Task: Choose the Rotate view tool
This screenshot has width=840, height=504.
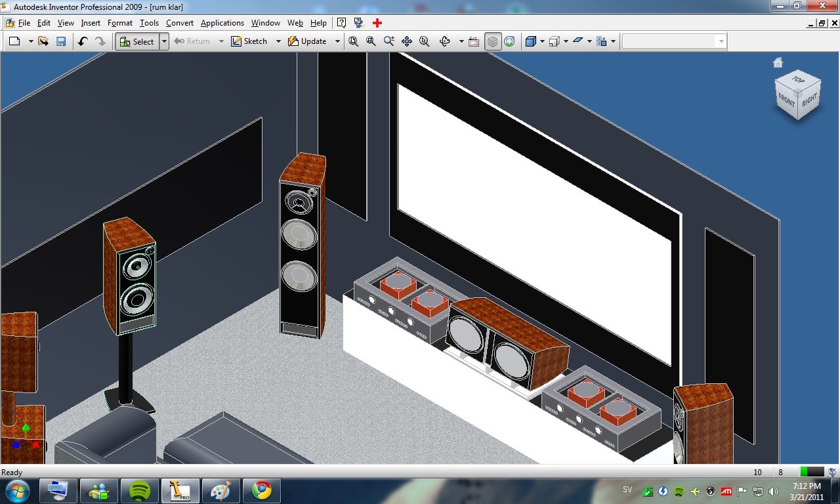Action: pyautogui.click(x=445, y=41)
